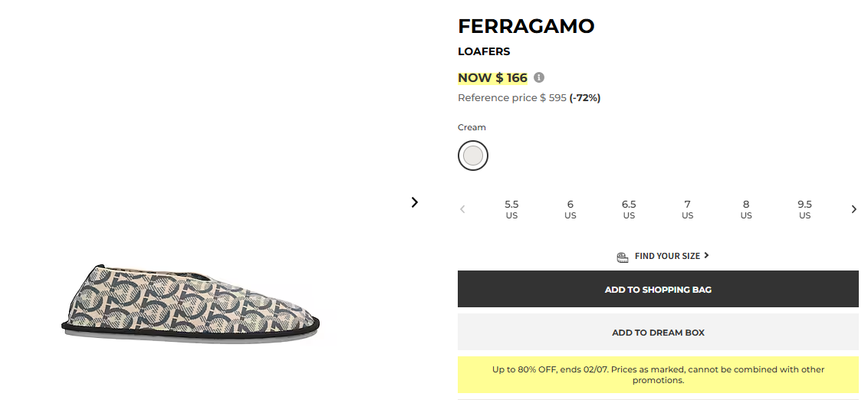The image size is (868, 400).
Task: Open the Ferragamo brand link
Action: click(x=526, y=26)
